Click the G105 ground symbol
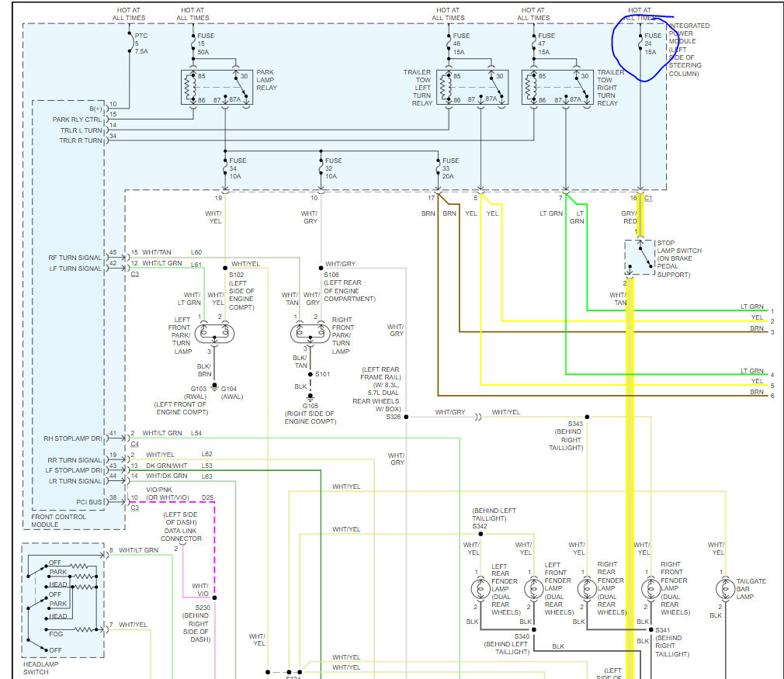 [x=310, y=397]
